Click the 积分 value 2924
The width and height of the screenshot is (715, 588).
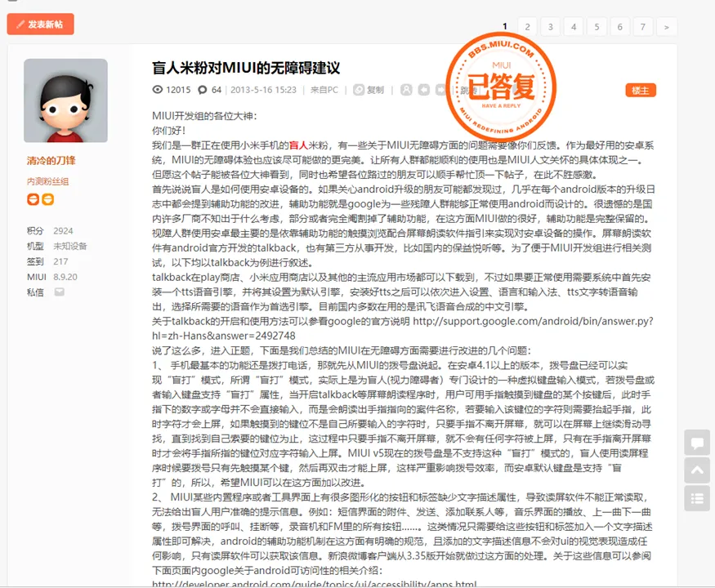(63, 230)
